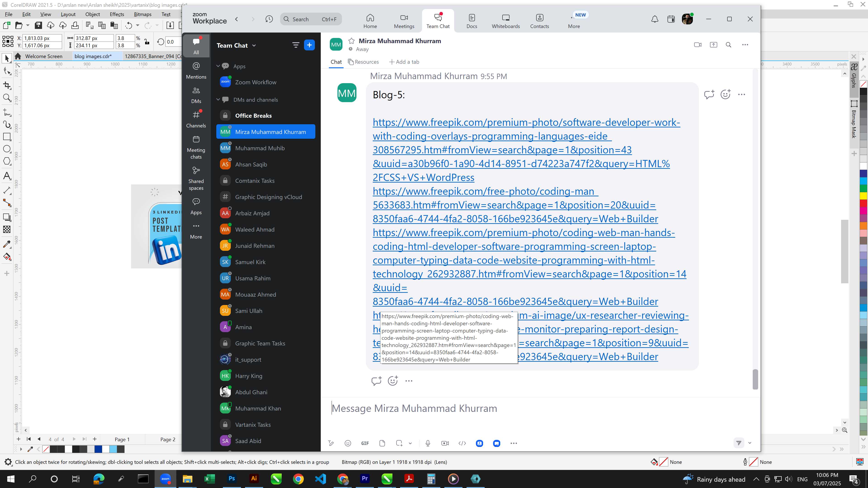Open Visual Studio Code from the taskbar
The height and width of the screenshot is (488, 868).
click(321, 479)
